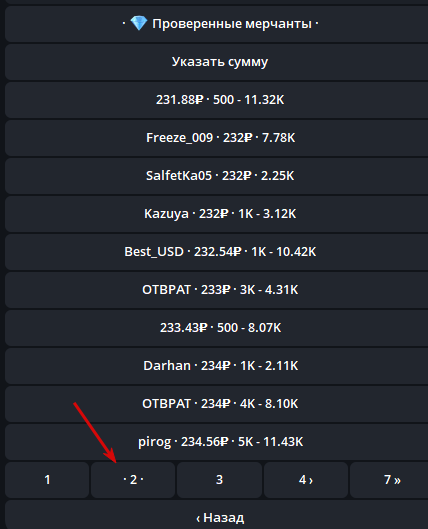The width and height of the screenshot is (428, 529).
Task: Open the Kazuya 232₽ offer
Action: 217,214
